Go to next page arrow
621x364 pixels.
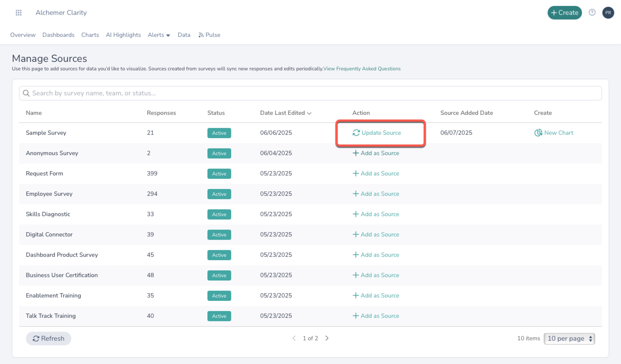[327, 338]
